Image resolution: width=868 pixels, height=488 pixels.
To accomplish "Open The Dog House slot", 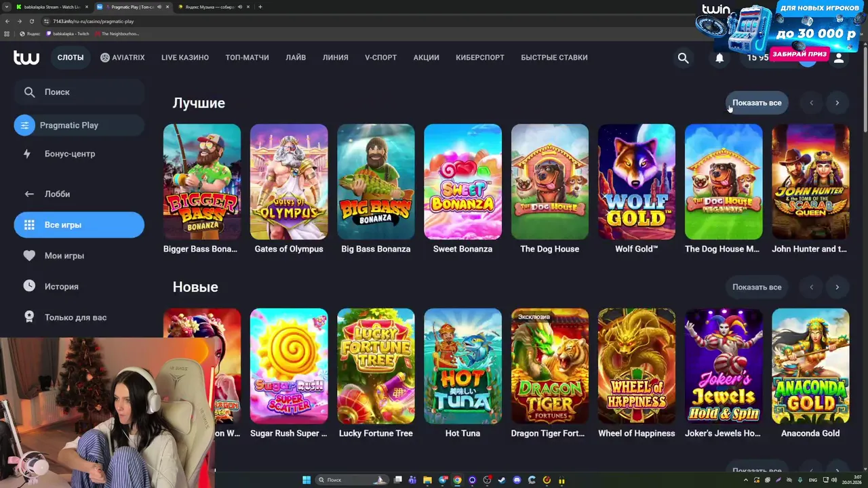I will point(550,182).
